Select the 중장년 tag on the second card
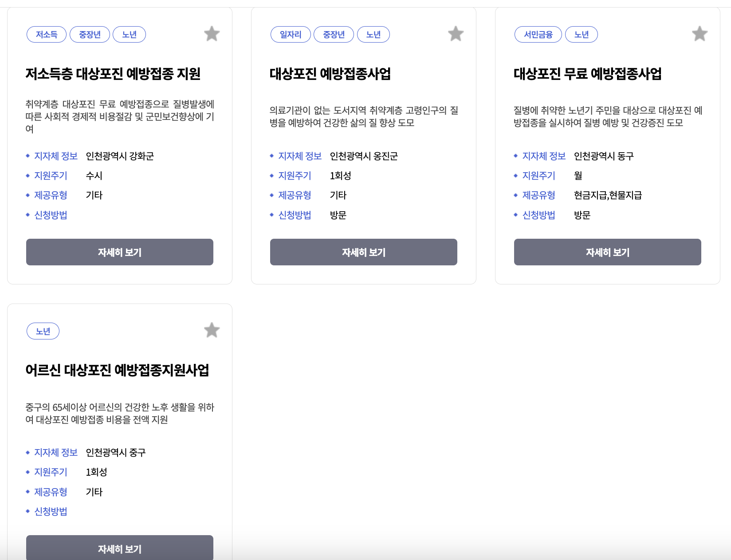This screenshot has width=731, height=560. pos(334,34)
